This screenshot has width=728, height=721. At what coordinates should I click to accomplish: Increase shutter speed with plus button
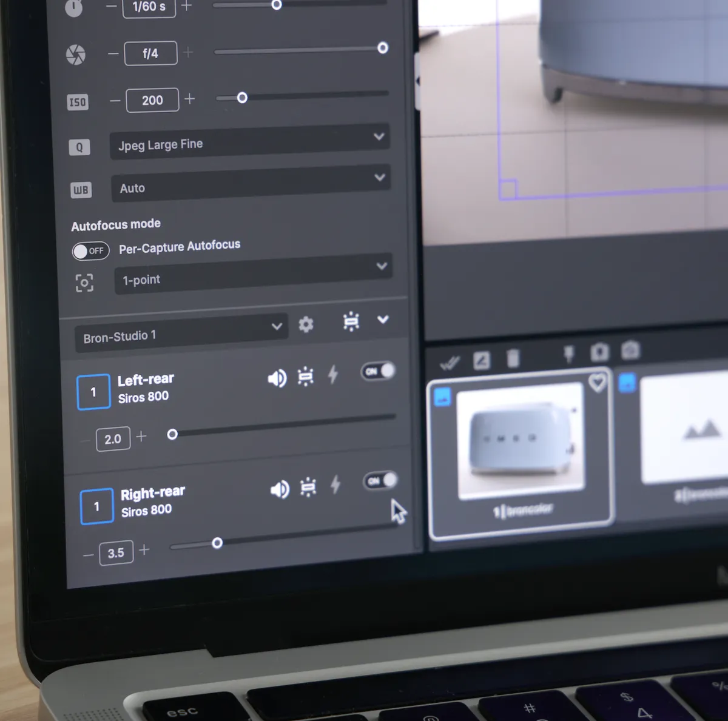[x=186, y=6]
